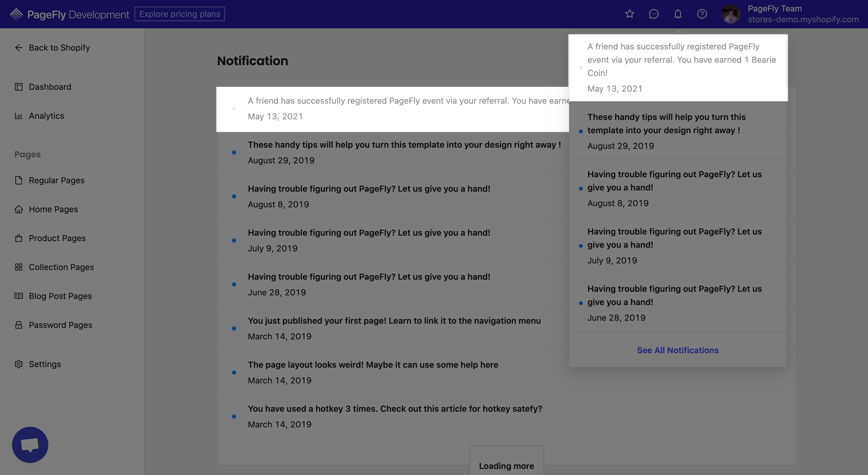Click the PageFly Team avatar
This screenshot has width=868, height=475.
pos(731,14)
